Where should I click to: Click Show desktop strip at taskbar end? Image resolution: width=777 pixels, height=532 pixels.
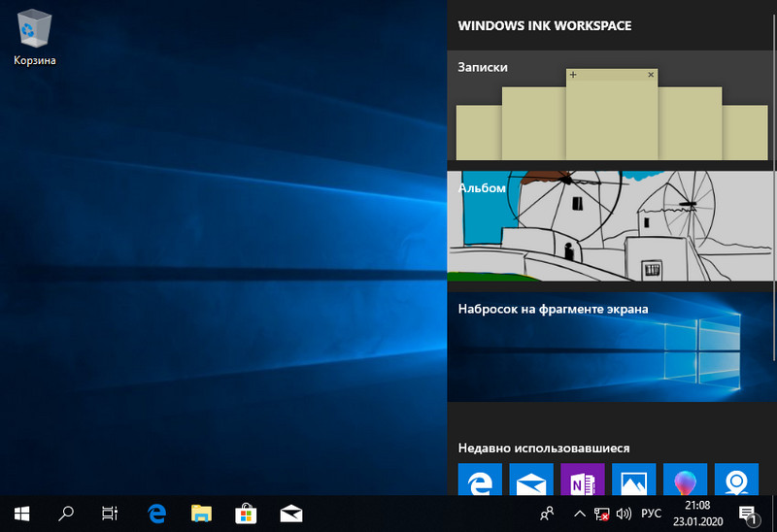click(x=774, y=514)
